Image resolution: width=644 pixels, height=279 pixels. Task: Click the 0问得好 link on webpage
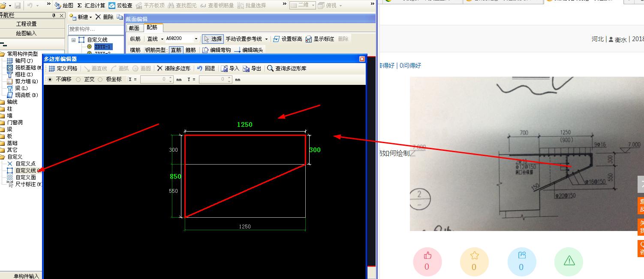coord(410,66)
